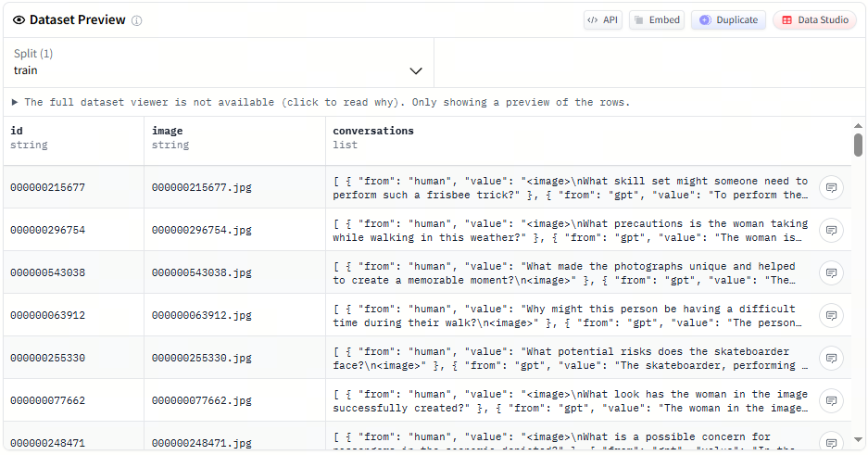868x455 pixels.
Task: Open Data Studio
Action: pyautogui.click(x=815, y=20)
